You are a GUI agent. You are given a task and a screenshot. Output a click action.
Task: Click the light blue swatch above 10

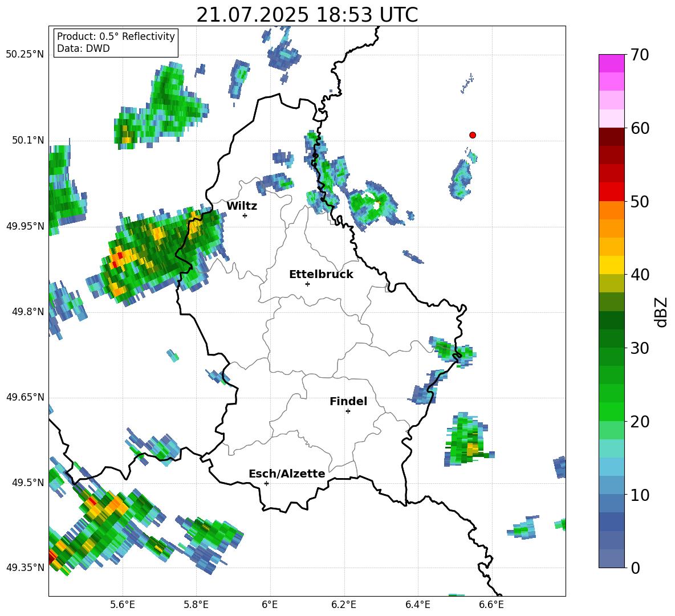coord(611,486)
